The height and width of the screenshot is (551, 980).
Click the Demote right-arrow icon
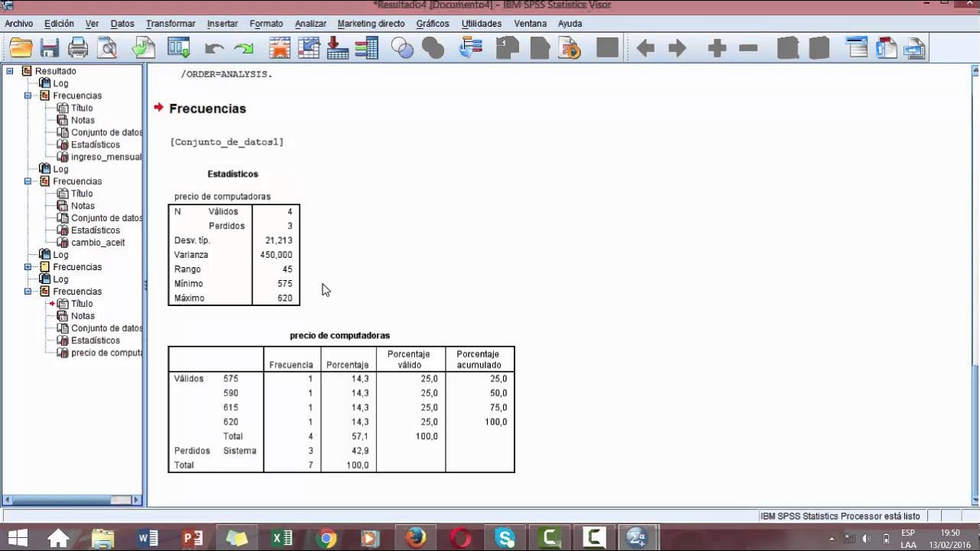click(678, 49)
